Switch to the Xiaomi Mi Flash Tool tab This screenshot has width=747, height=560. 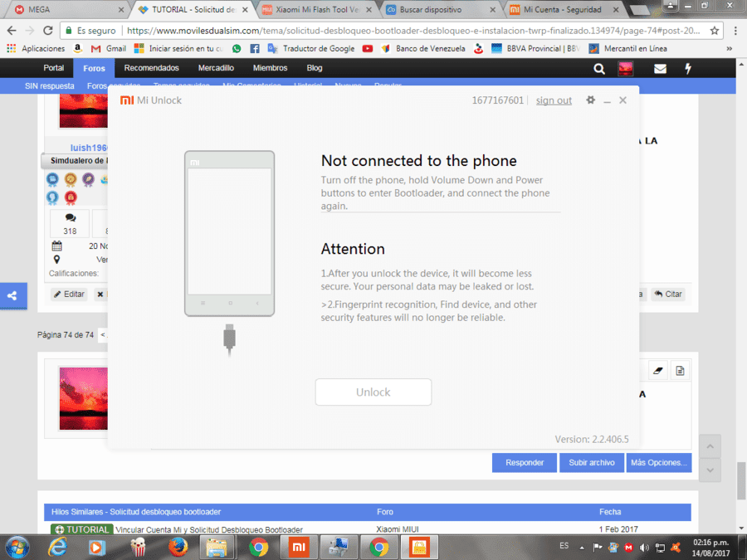(x=317, y=9)
